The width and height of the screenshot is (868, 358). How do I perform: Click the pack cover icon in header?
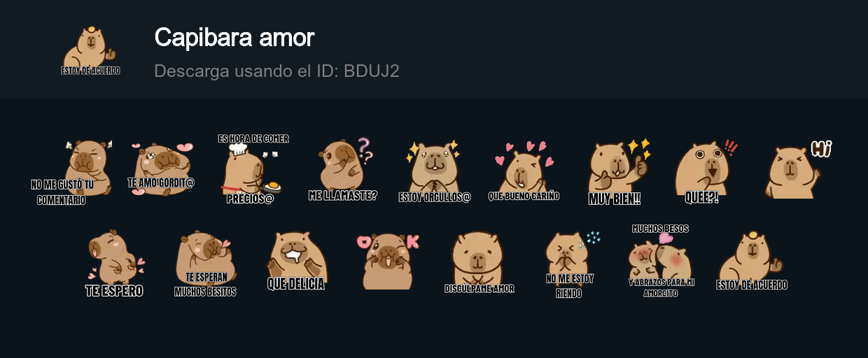click(90, 50)
